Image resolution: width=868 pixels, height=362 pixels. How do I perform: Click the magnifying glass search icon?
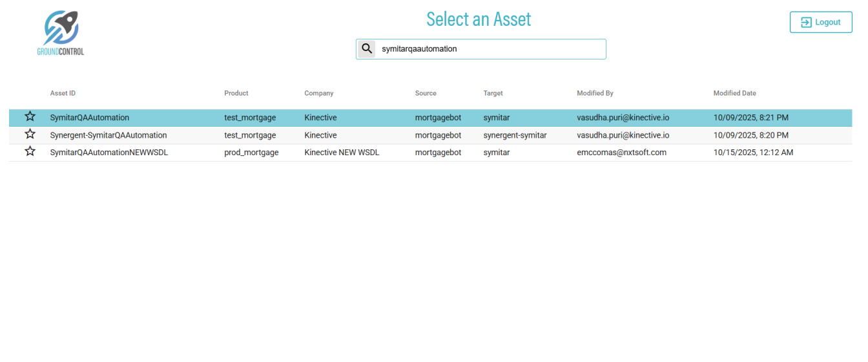[x=367, y=49]
